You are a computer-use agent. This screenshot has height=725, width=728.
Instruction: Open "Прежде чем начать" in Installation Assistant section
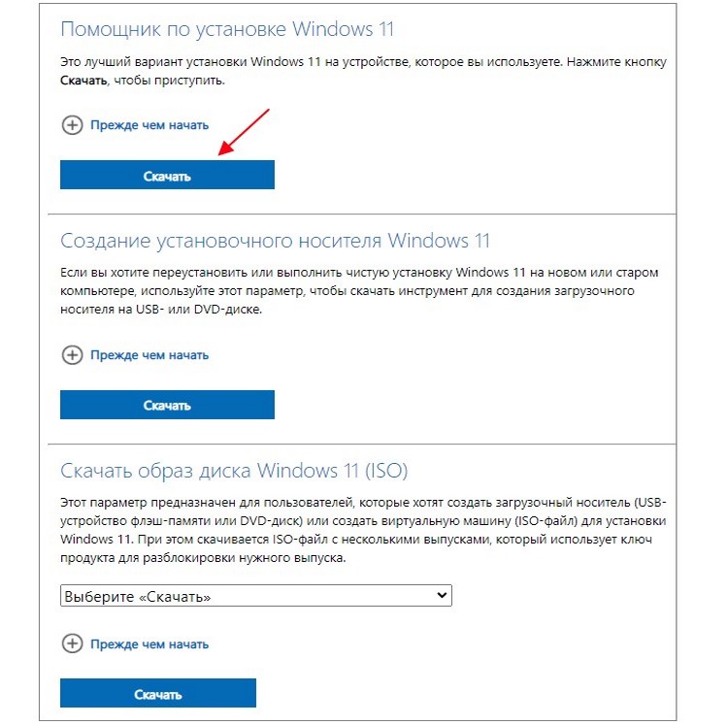pos(149,125)
